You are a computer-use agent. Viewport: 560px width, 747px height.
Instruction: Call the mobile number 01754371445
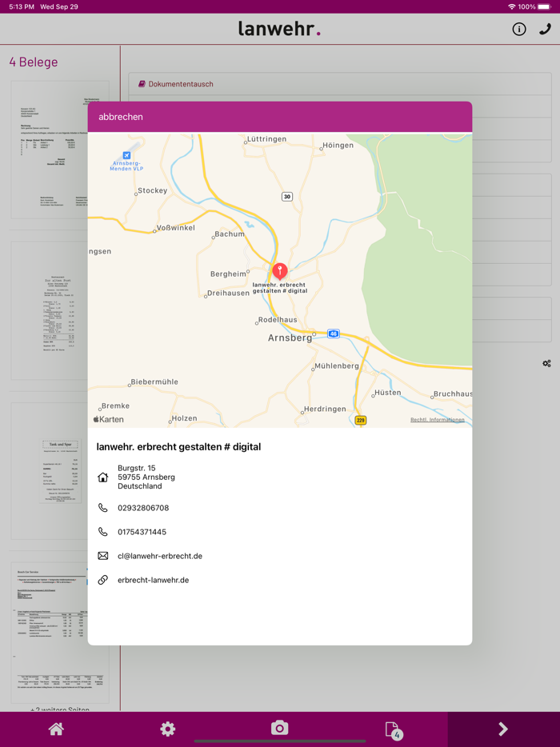(x=142, y=532)
